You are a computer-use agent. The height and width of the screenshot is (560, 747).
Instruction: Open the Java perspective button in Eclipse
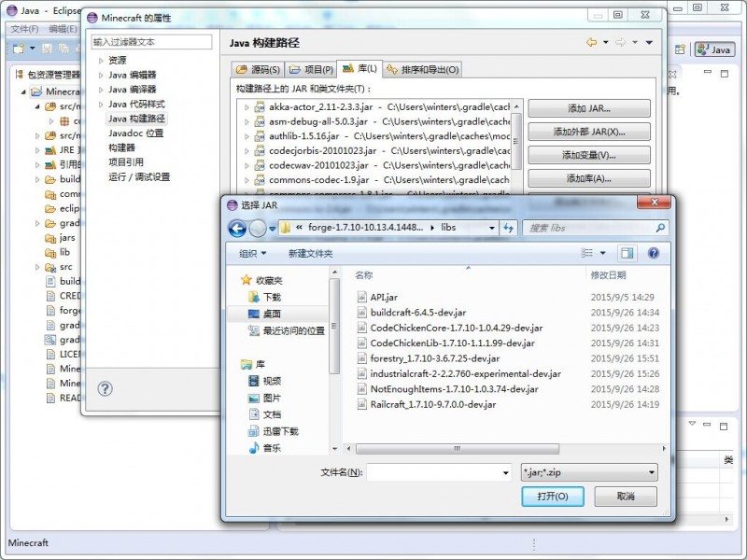tap(714, 49)
